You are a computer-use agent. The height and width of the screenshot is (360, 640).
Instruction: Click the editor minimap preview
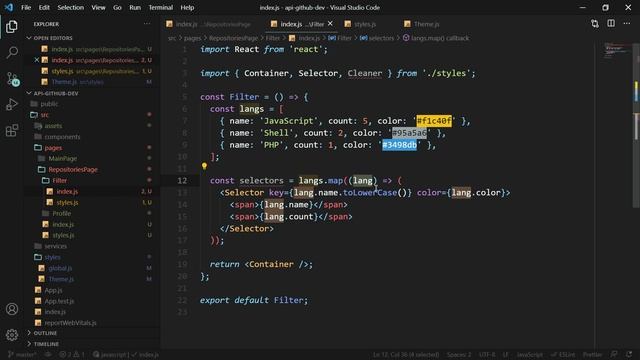[617, 51]
